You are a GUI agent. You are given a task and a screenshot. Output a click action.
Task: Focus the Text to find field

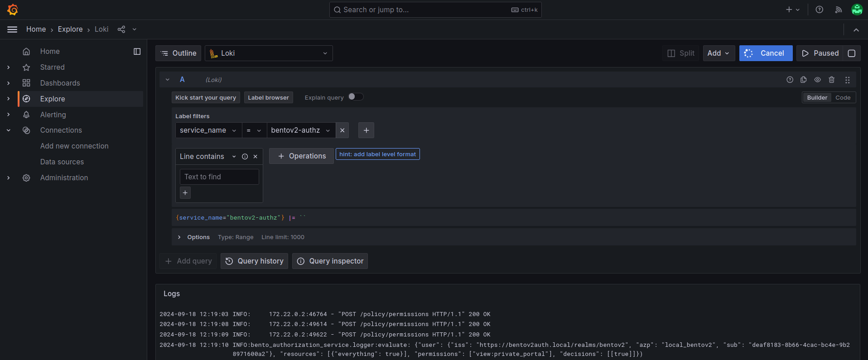point(219,177)
